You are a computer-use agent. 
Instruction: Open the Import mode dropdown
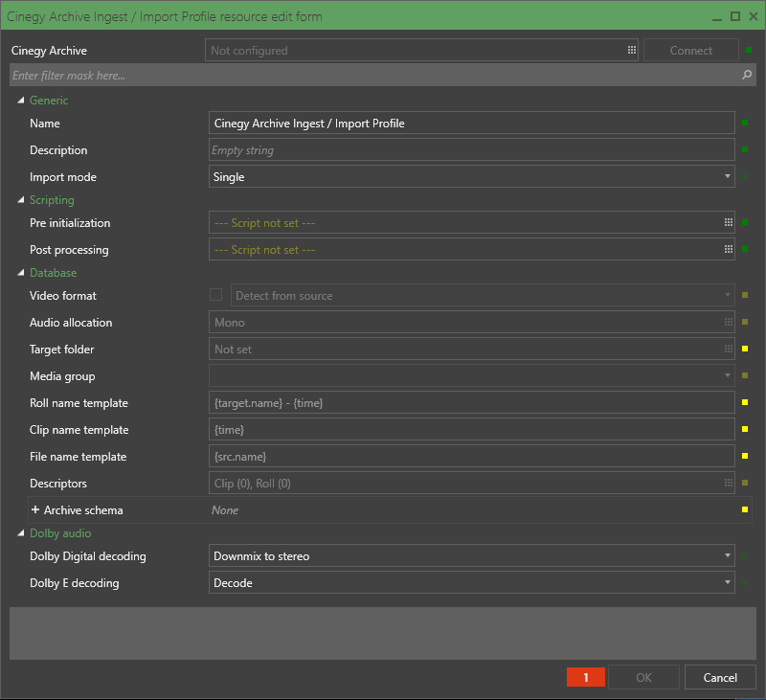click(x=471, y=176)
